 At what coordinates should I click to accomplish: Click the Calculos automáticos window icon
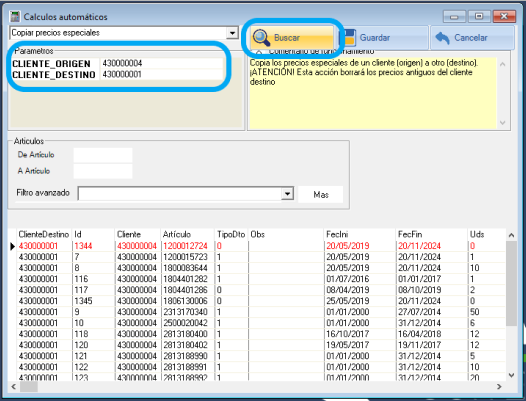point(15,16)
